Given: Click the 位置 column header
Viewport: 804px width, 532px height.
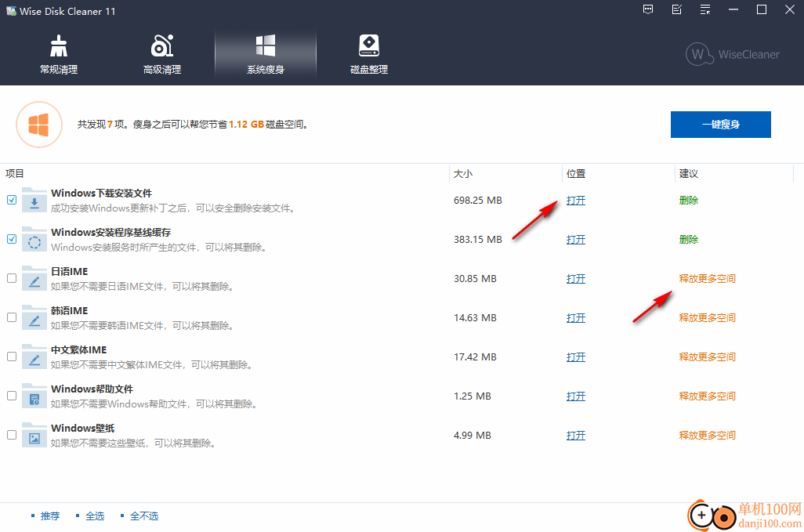Looking at the screenshot, I should point(576,174).
